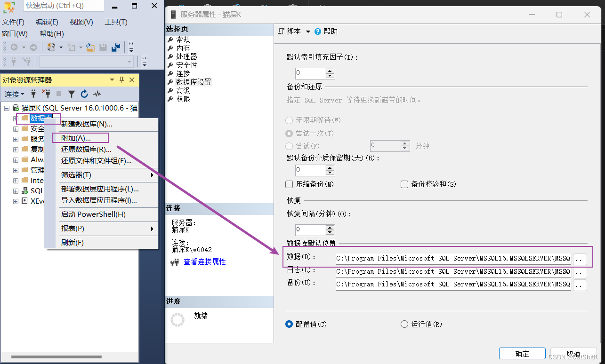605x364 pixels.
Task: Select the 配置值(C) radio button
Action: coord(289,324)
